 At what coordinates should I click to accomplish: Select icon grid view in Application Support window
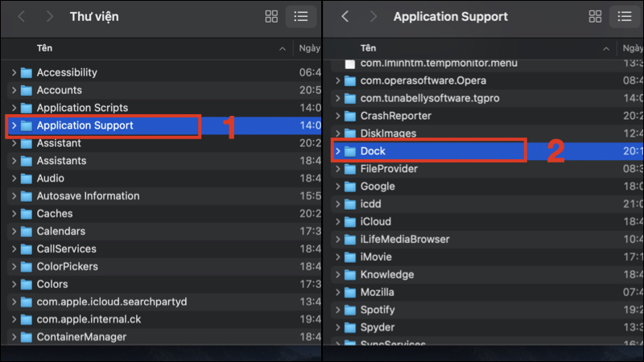(596, 16)
